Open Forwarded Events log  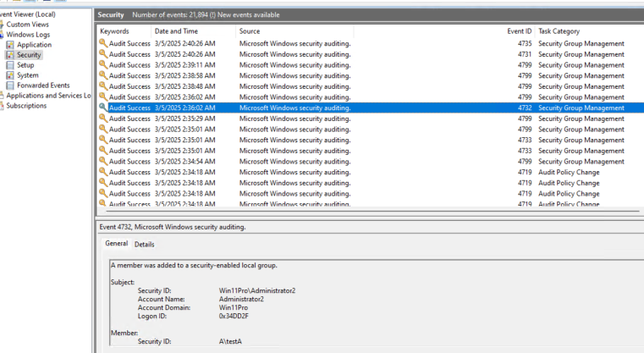(x=43, y=85)
